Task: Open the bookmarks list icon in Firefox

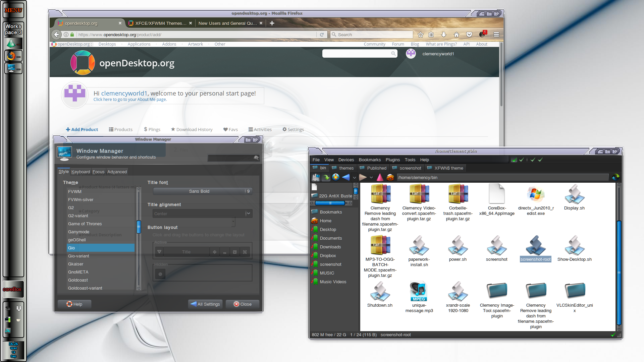Action: (431, 35)
